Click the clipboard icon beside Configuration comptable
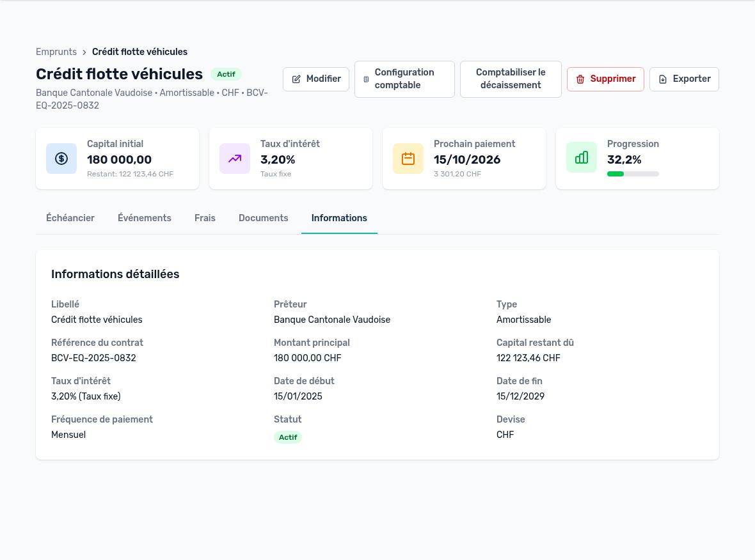Image resolution: width=755 pixels, height=560 pixels. pos(366,79)
